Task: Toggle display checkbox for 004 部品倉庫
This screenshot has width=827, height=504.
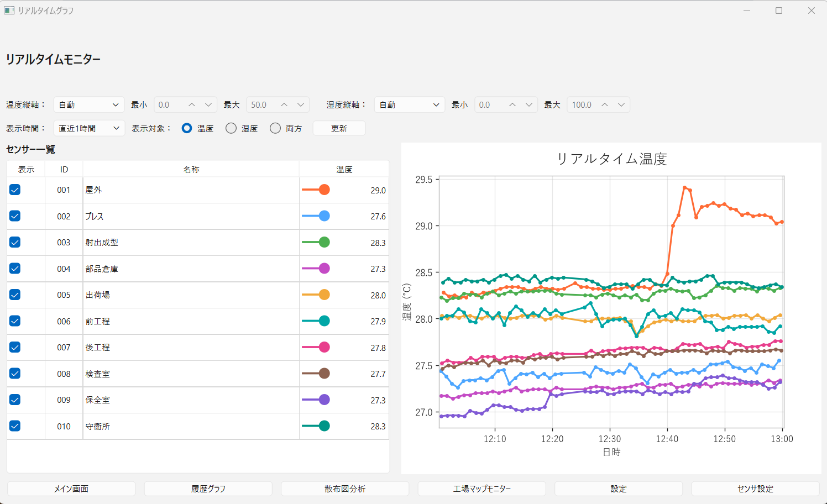Action: pos(15,269)
